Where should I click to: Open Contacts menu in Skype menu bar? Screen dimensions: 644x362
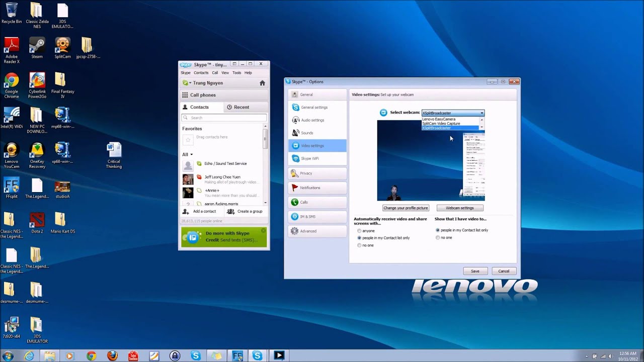(201, 73)
